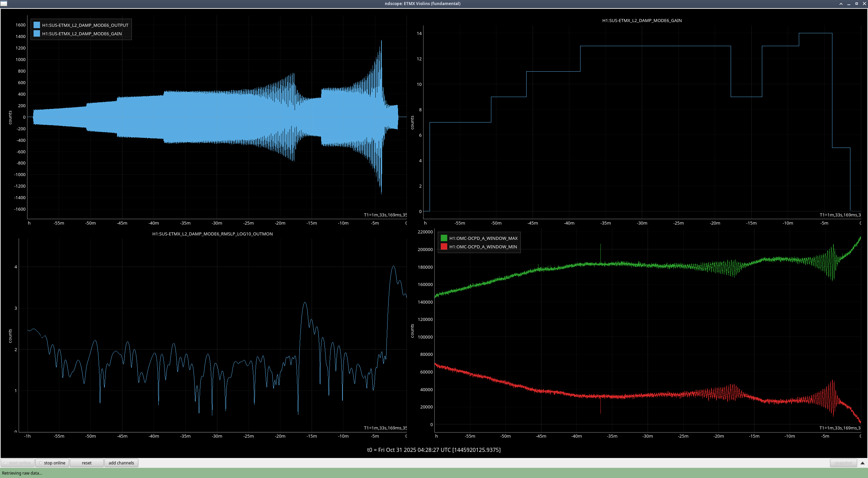Minimize the ndscope window

[x=849, y=4]
